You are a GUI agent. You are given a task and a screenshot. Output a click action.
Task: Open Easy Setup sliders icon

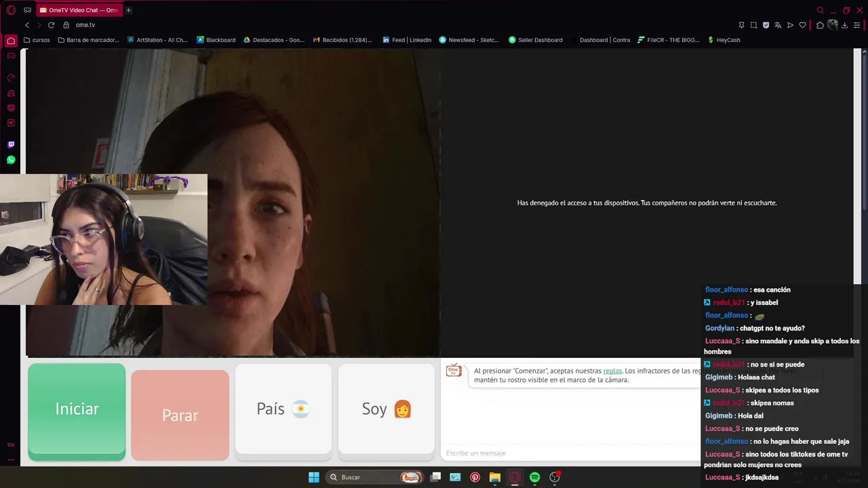857,25
